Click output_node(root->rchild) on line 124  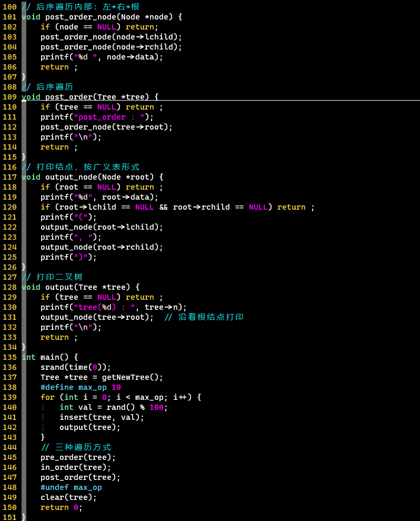pos(102,247)
